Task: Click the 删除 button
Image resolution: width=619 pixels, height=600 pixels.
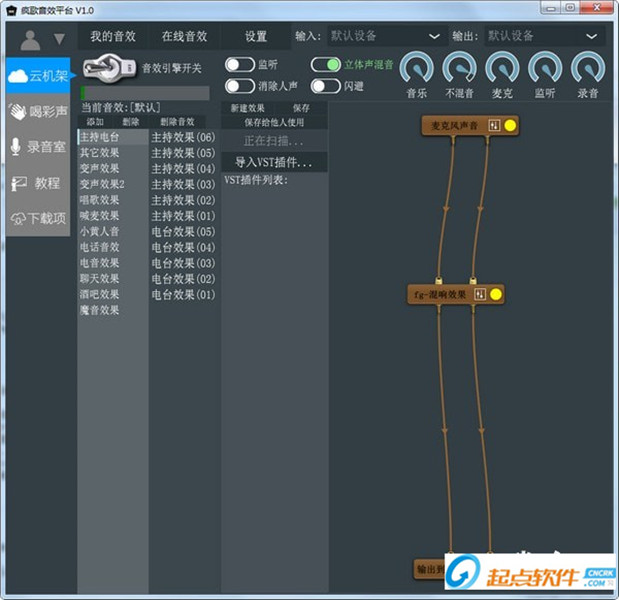Action: click(x=130, y=122)
